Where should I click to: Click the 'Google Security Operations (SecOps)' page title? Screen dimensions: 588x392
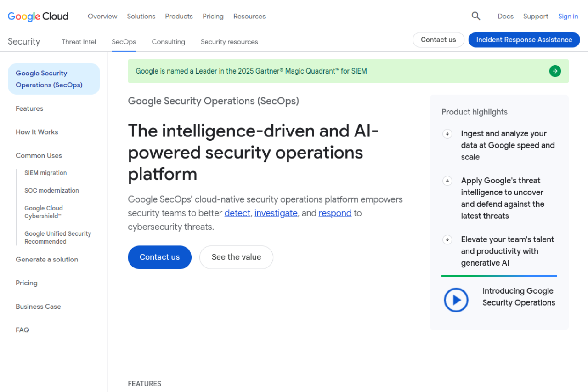point(214,101)
